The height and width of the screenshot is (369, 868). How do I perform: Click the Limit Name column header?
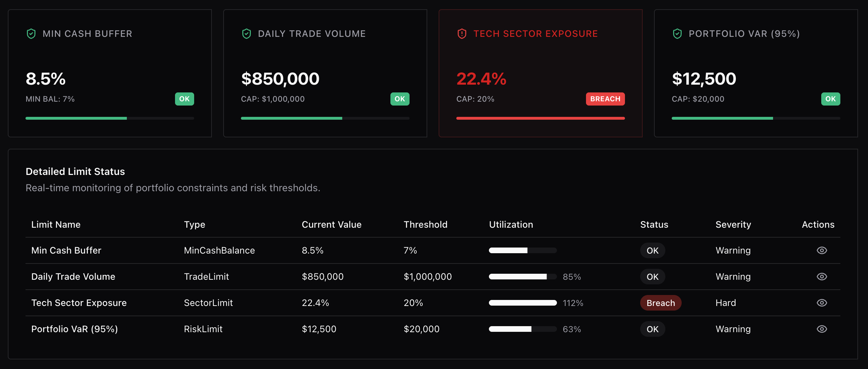click(56, 225)
